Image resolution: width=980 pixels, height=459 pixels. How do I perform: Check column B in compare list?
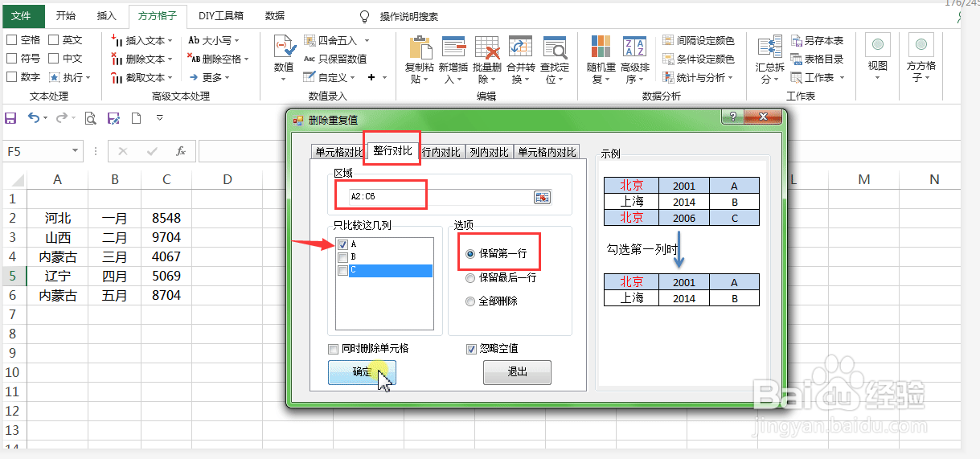343,257
